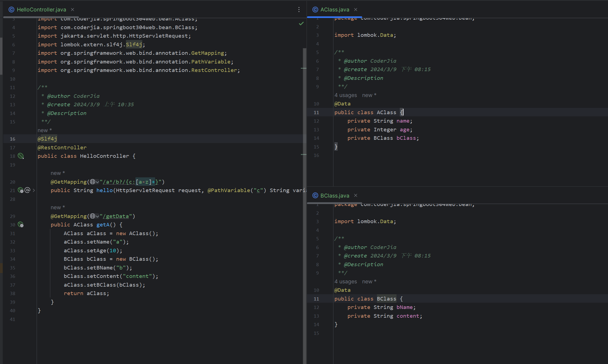Click the '4 usages' hint above AClass

pyautogui.click(x=346, y=95)
